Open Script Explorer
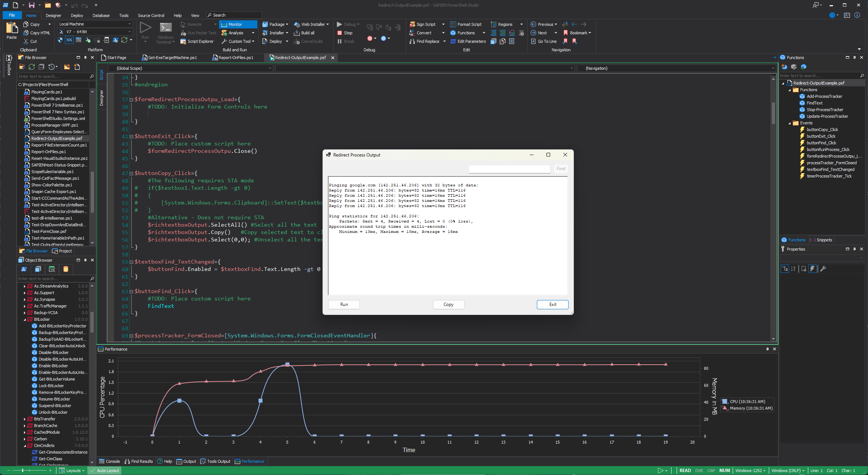This screenshot has width=868, height=475. 197,41
